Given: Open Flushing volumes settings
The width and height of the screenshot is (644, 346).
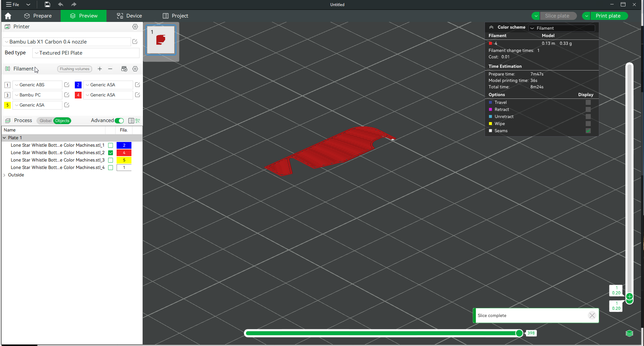Looking at the screenshot, I should [x=74, y=69].
